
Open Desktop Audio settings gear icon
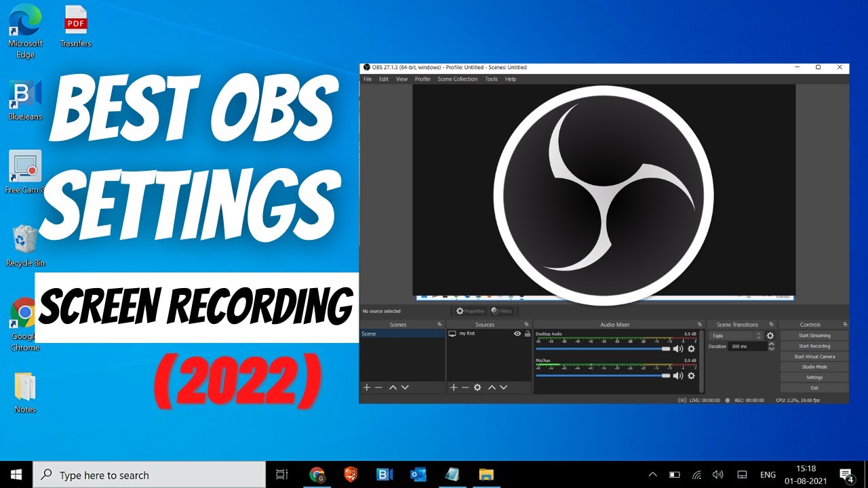(691, 348)
